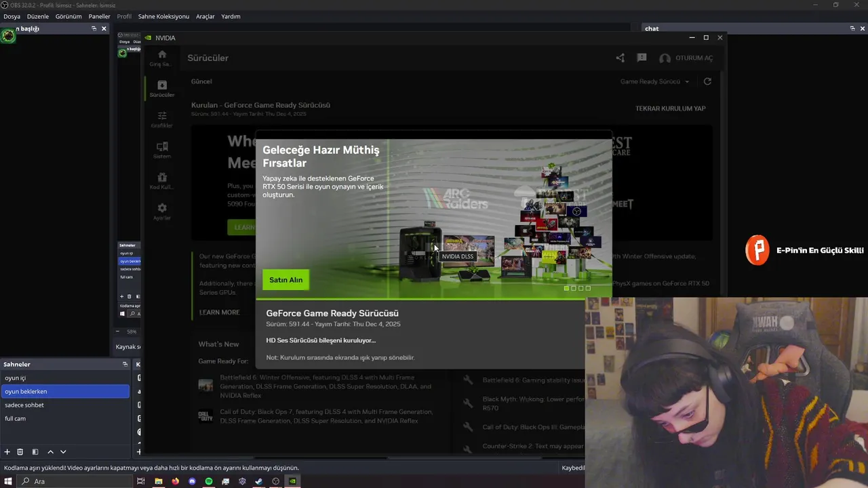Click the 'HD Ses Sürücüsü bileşeni kuruluyor...' status text
Screen dimensions: 868x488
tap(321, 340)
